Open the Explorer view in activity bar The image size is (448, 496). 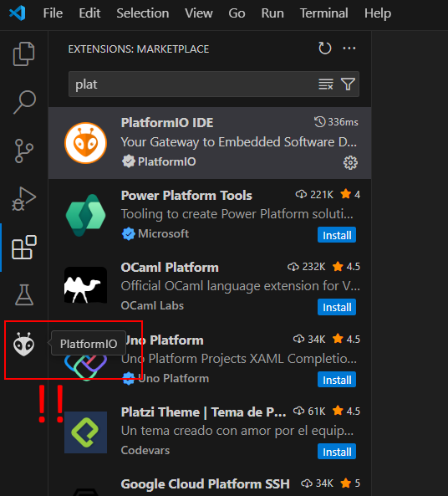23,54
